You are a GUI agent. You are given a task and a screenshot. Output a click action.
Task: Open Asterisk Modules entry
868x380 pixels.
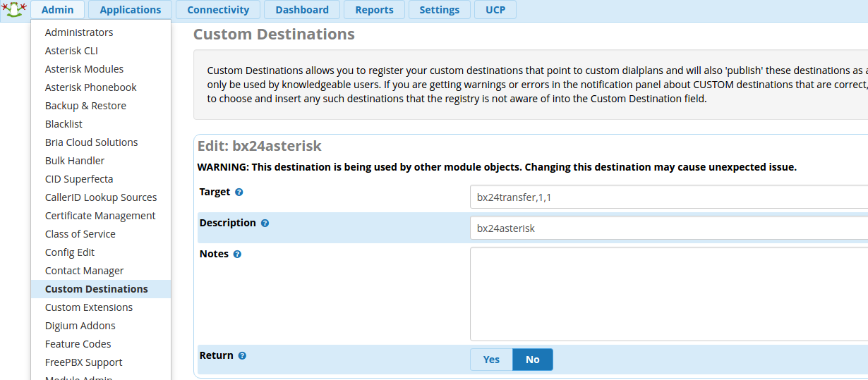pos(101,69)
